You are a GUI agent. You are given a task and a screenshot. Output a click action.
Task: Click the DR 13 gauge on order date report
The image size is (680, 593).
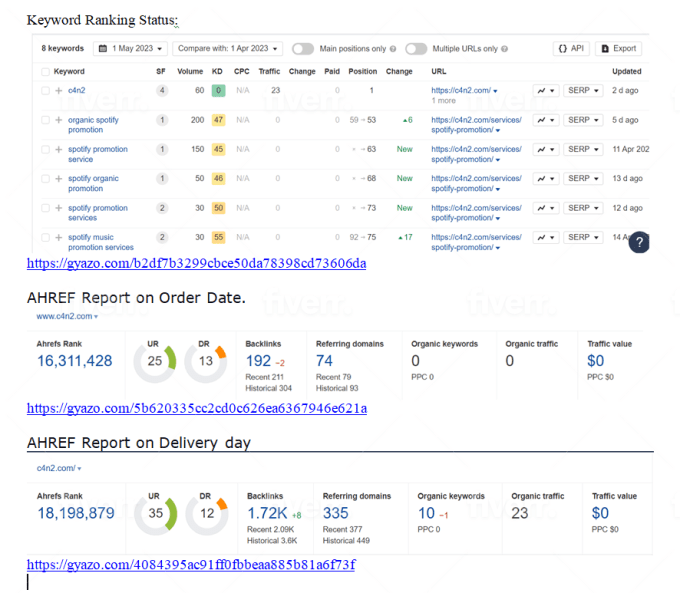point(206,361)
